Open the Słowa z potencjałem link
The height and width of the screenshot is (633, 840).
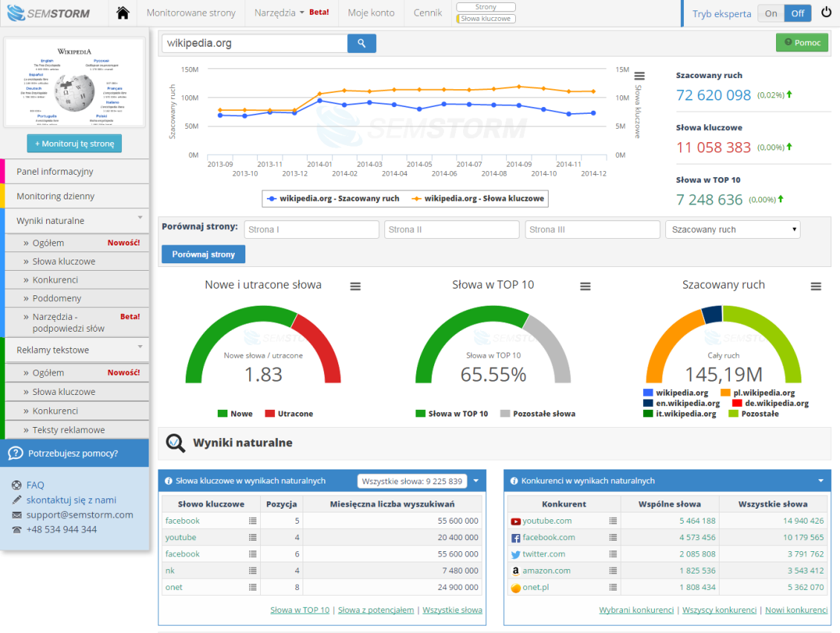(376, 610)
